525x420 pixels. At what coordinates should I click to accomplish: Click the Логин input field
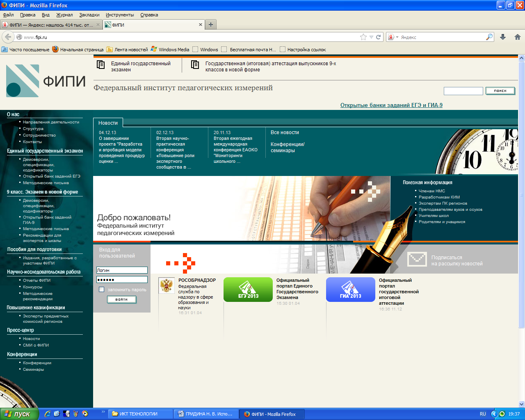coord(122,270)
